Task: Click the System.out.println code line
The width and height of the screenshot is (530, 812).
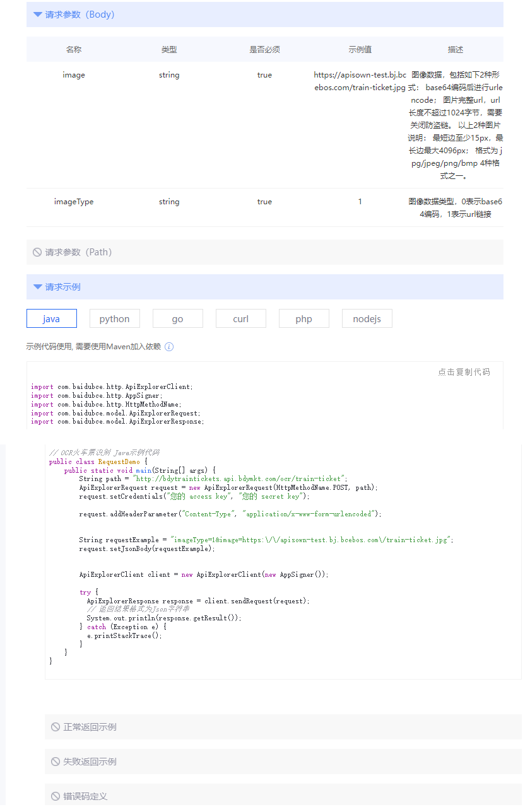Action: [x=164, y=618]
